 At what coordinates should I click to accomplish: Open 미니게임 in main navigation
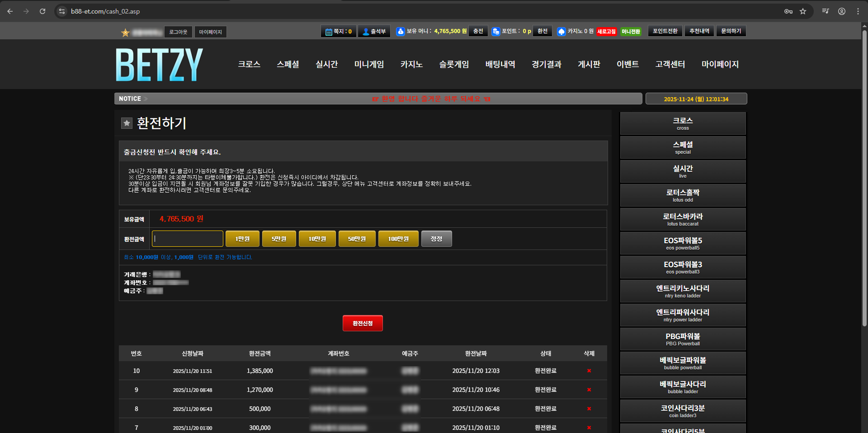[x=369, y=64]
